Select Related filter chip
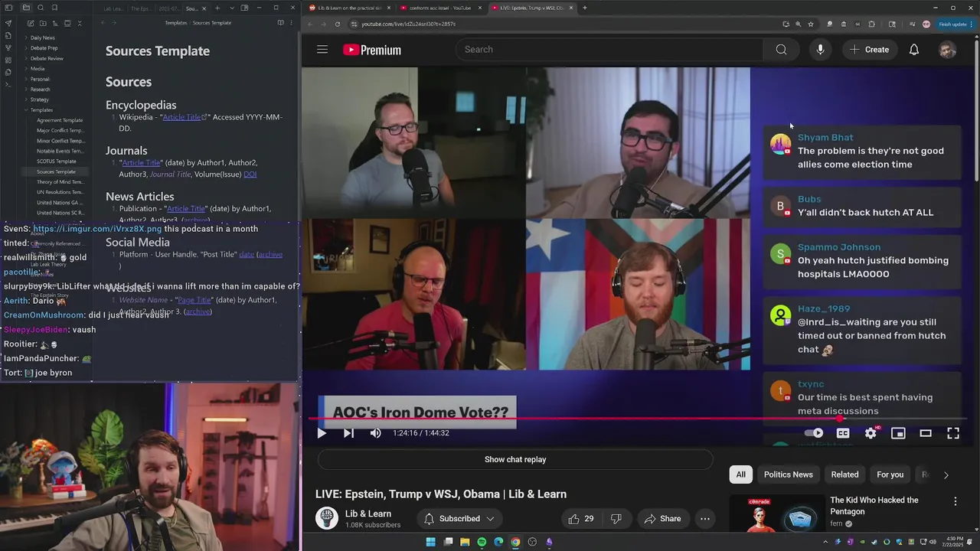This screenshot has width=980, height=551. [x=844, y=474]
